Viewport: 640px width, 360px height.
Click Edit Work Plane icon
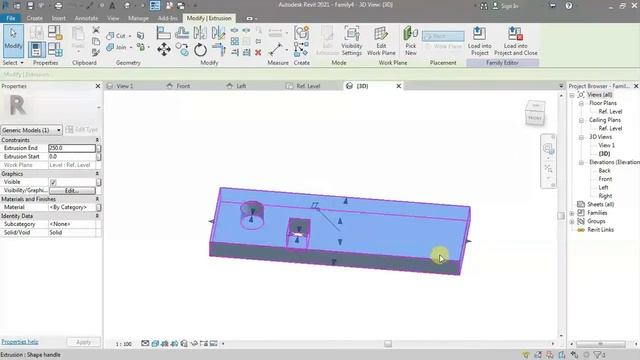coord(381,41)
